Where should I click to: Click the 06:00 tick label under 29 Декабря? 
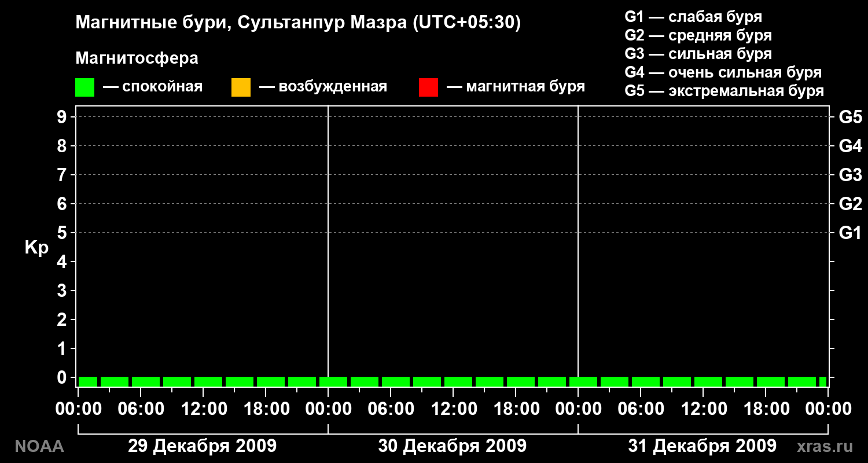[x=140, y=409]
